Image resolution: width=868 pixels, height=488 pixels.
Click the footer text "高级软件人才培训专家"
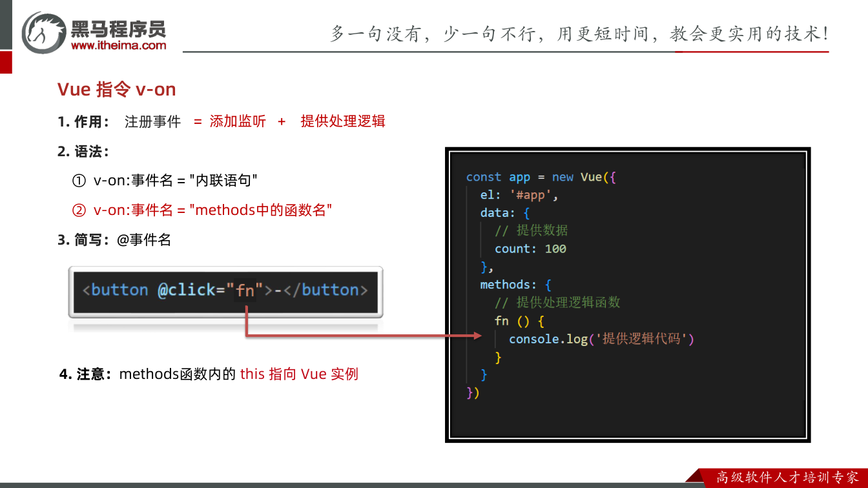click(x=787, y=478)
